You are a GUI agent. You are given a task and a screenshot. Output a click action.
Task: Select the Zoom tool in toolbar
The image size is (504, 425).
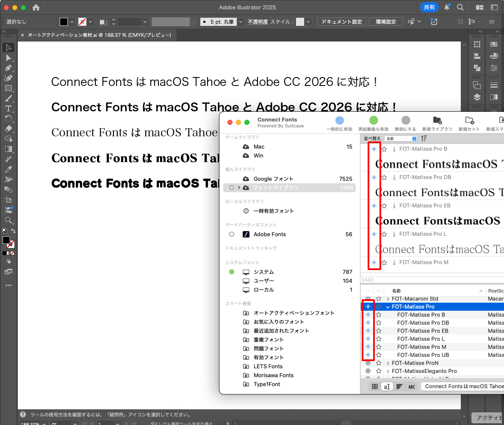click(x=8, y=220)
